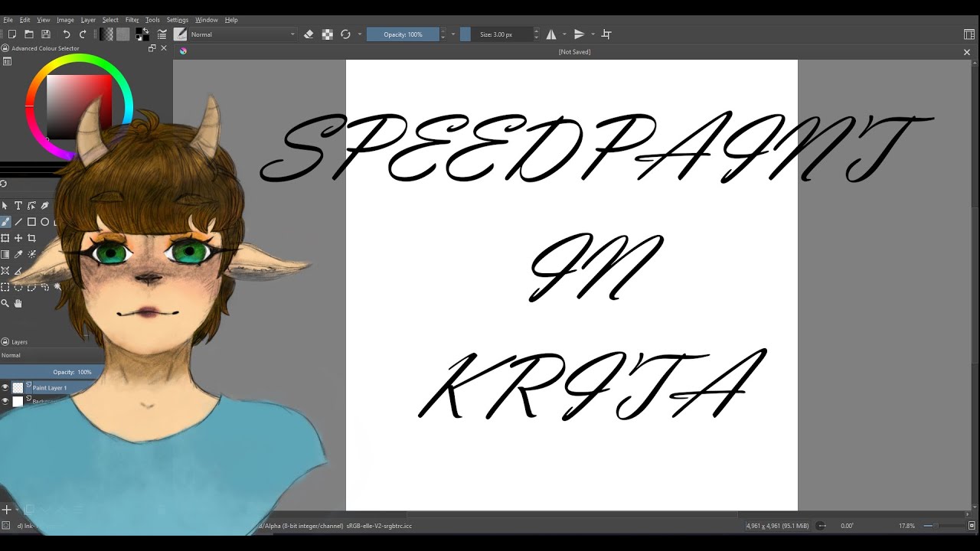Open the Layer menu
This screenshot has height=551, width=980.
[x=89, y=20]
